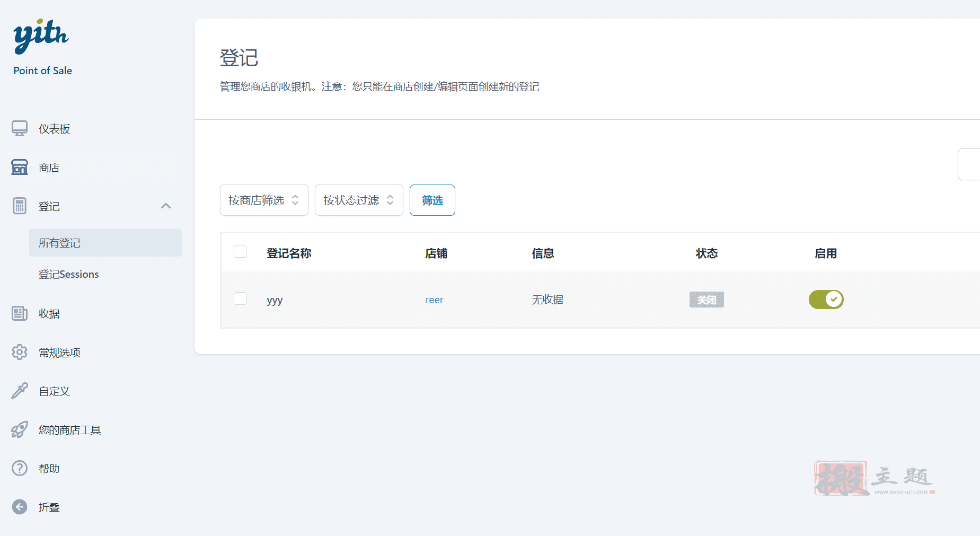Screen dimensions: 980x536
Task: Go to 仪表板 menu item
Action: tap(54, 129)
